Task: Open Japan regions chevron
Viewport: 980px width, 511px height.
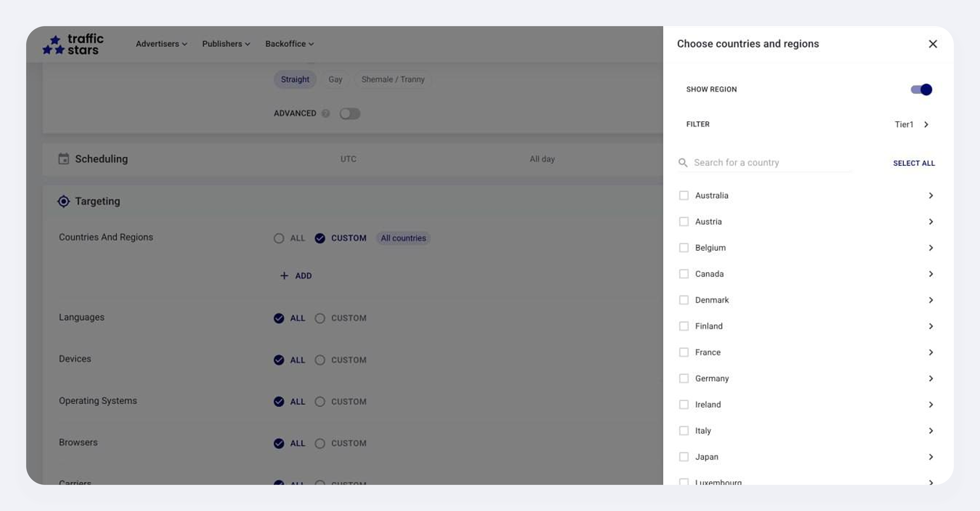Action: (931, 457)
